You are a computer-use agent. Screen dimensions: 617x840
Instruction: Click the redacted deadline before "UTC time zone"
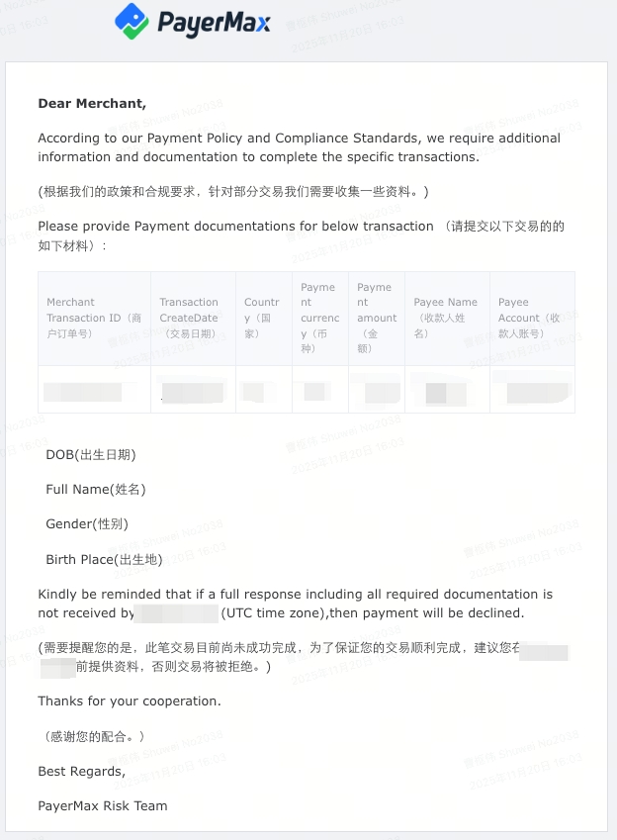click(x=176, y=613)
